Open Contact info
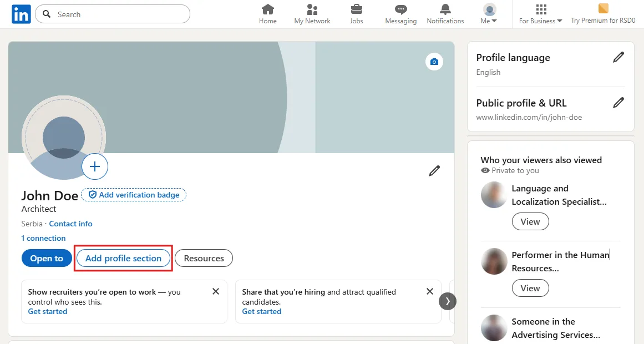 click(70, 224)
